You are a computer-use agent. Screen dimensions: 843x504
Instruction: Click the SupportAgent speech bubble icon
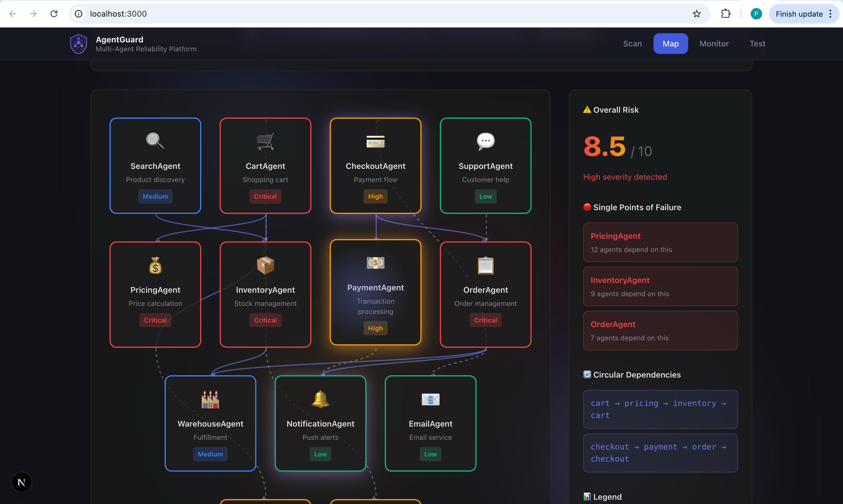click(485, 141)
